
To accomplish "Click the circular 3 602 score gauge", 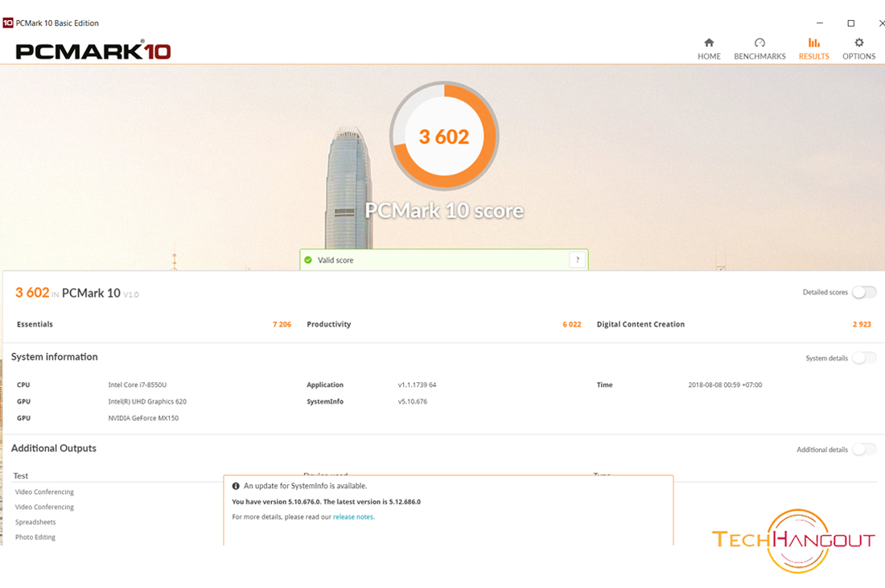I will [x=444, y=136].
